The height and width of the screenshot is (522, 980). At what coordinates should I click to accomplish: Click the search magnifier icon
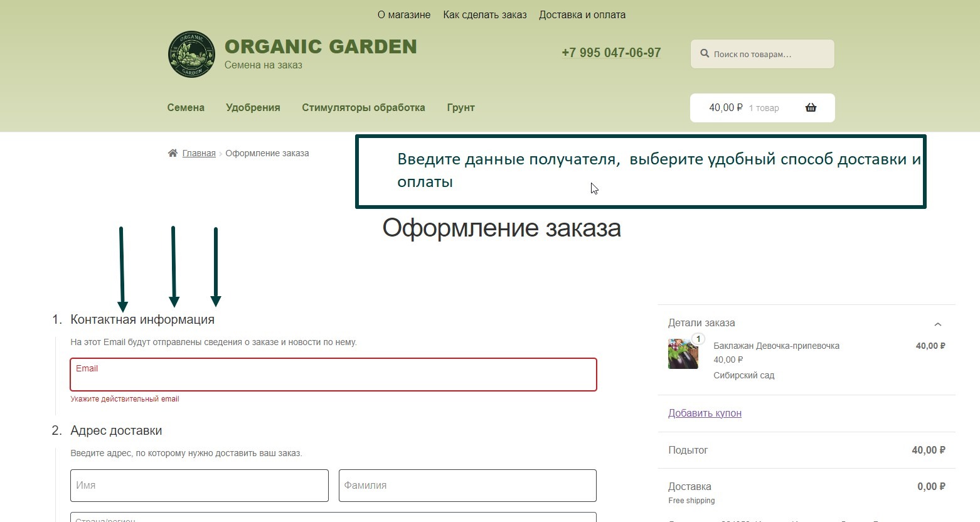705,54
